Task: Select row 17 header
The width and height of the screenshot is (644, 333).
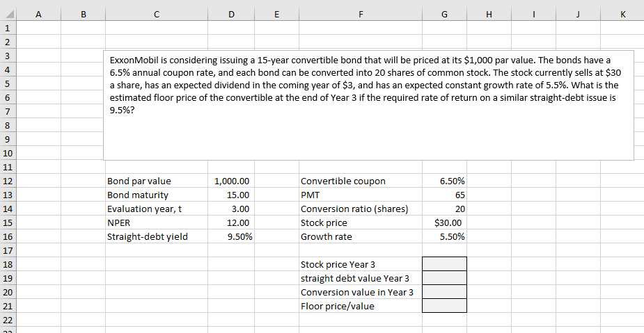Action: click(x=8, y=250)
